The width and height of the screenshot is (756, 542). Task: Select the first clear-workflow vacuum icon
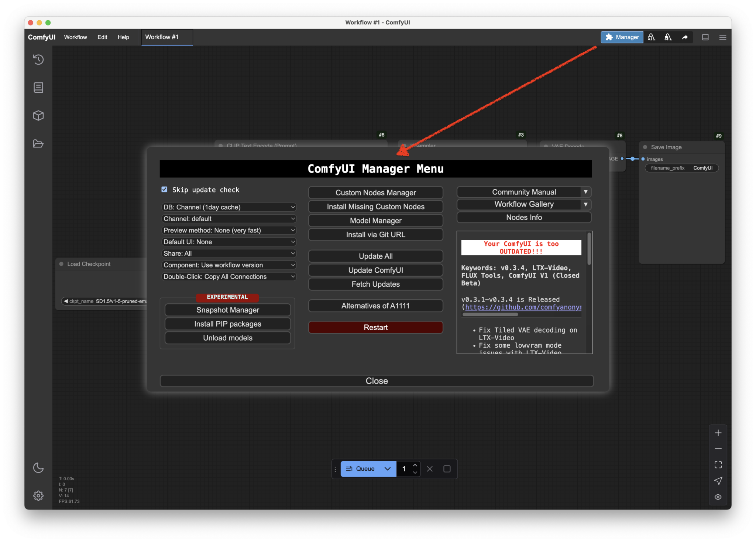[652, 37]
